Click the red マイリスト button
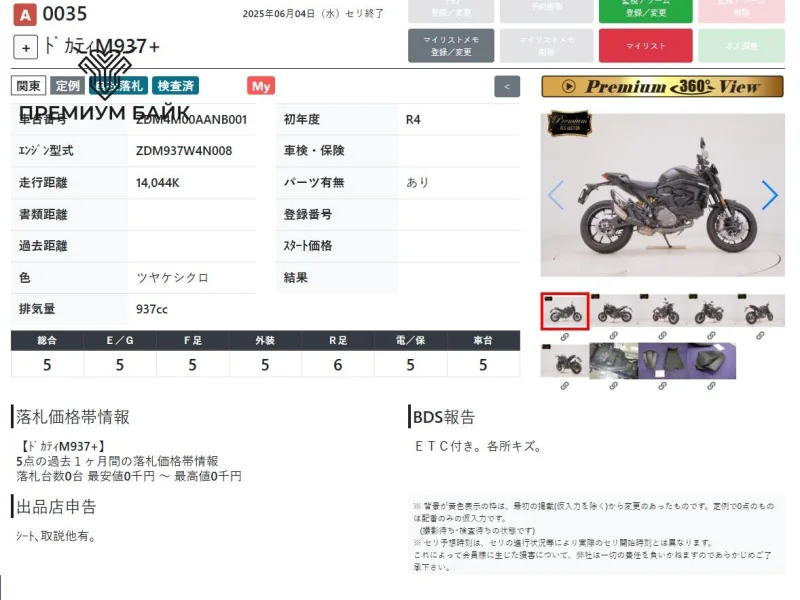This screenshot has height=600, width=800. pos(645,46)
